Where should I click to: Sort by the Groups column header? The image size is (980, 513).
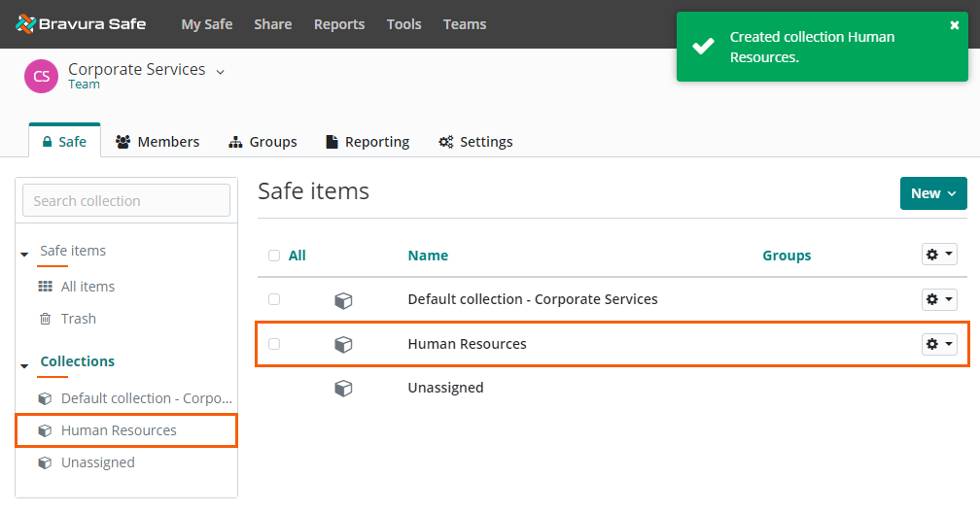(x=787, y=256)
